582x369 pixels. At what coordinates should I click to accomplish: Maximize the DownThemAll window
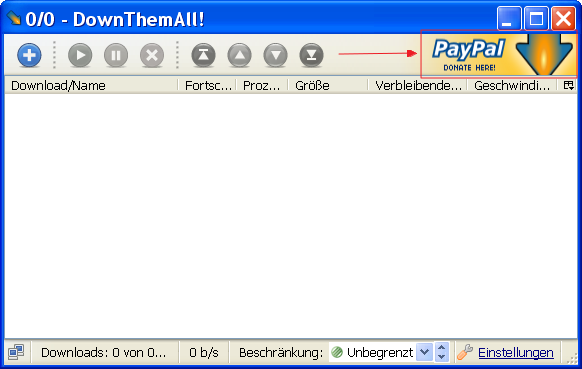click(x=536, y=18)
